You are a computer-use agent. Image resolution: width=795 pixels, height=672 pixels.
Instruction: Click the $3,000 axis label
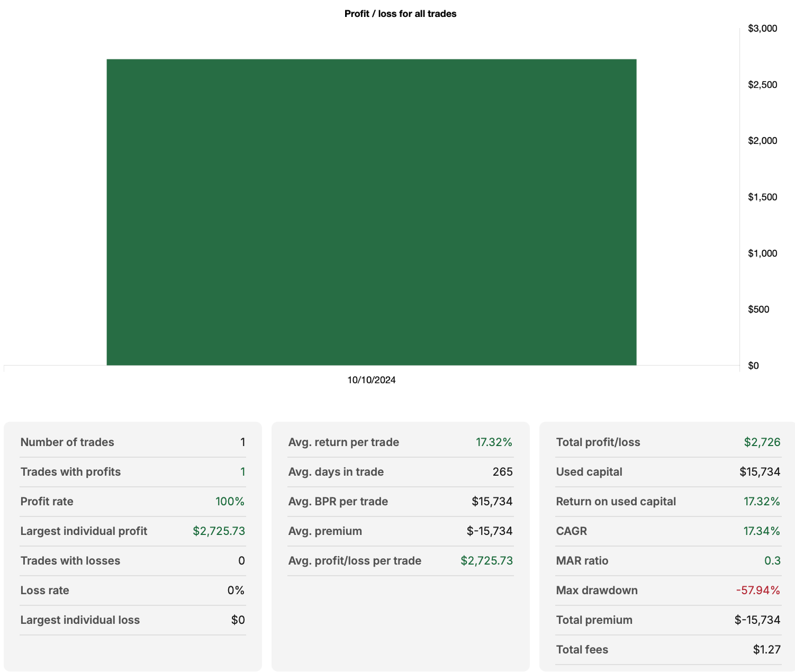pos(763,28)
